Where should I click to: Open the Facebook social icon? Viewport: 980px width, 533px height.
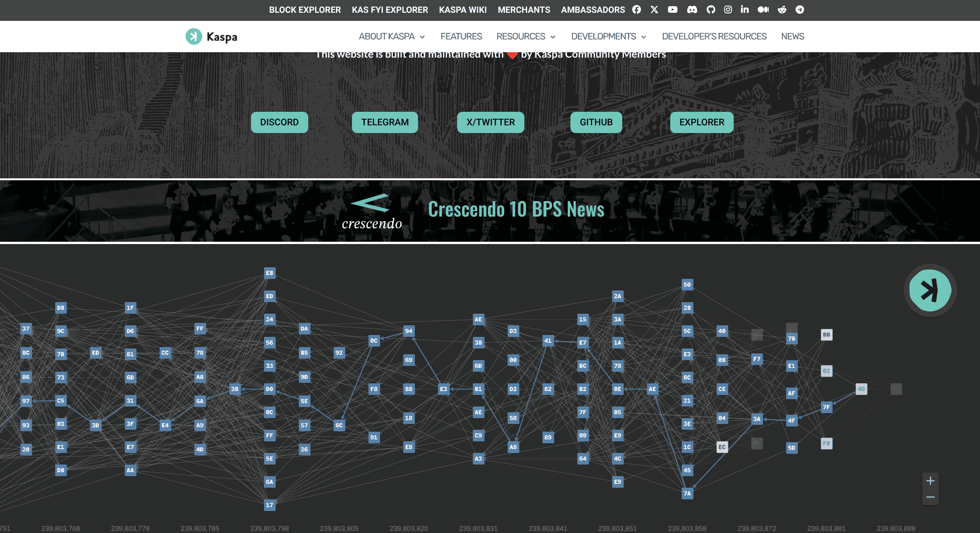pyautogui.click(x=637, y=10)
